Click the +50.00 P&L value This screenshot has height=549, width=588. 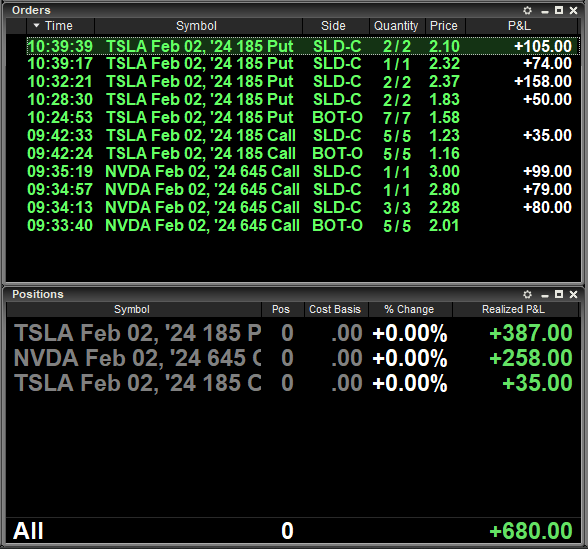coord(548,99)
